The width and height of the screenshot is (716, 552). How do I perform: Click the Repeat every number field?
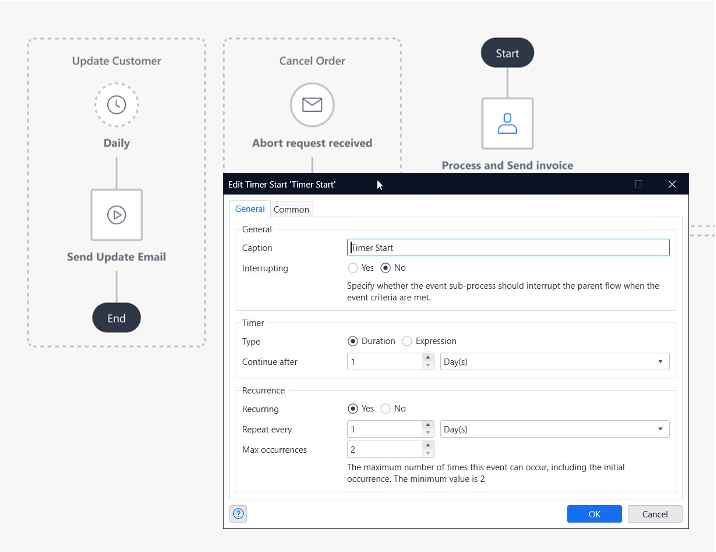[x=385, y=429]
